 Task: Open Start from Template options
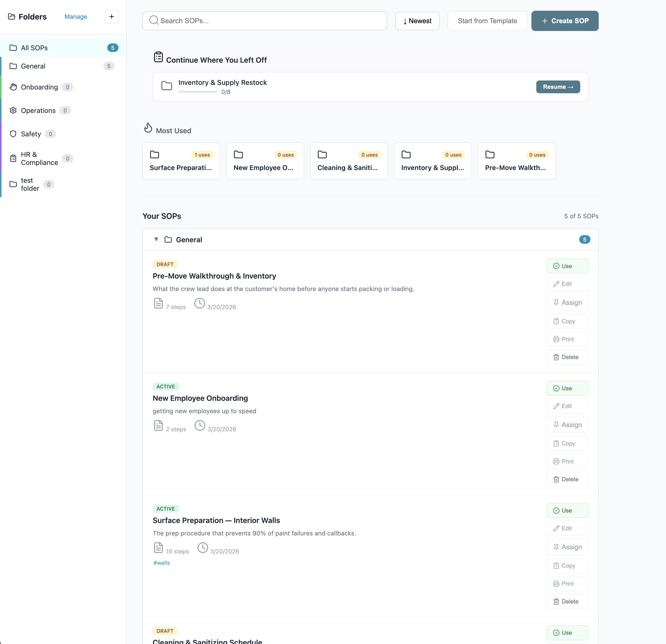tap(487, 21)
